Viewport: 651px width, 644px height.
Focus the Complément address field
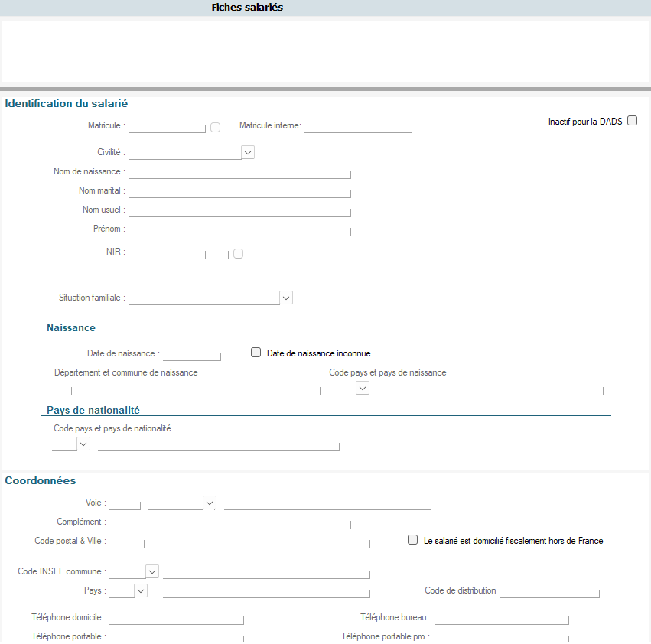(x=230, y=522)
